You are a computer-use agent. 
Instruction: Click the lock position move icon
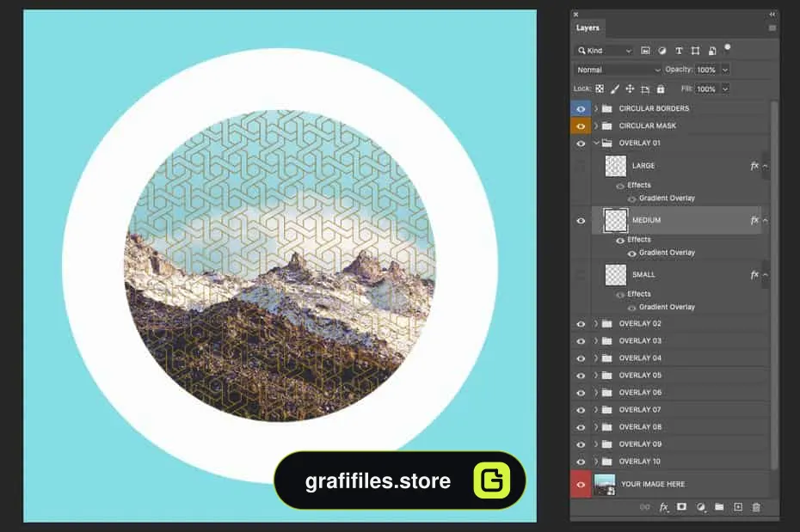[x=630, y=89]
